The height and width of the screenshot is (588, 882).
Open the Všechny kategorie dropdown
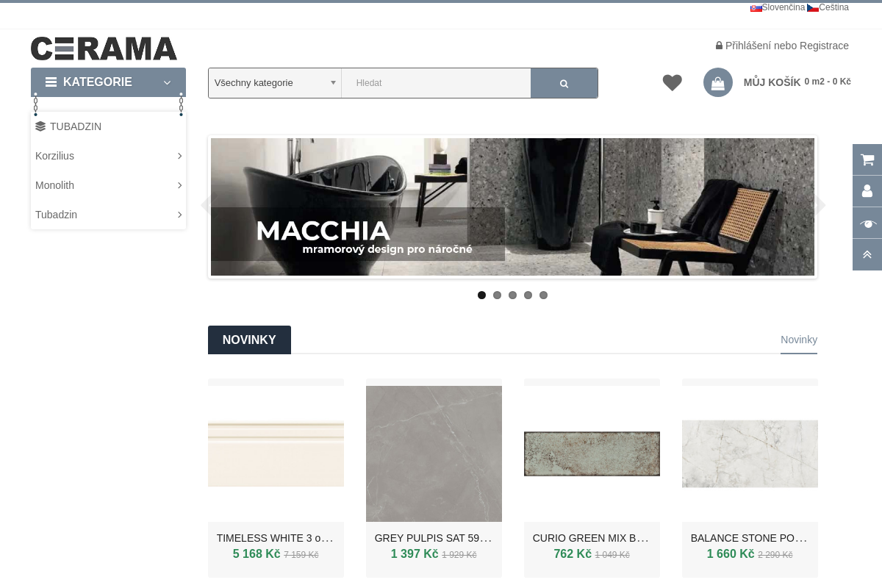pyautogui.click(x=275, y=83)
